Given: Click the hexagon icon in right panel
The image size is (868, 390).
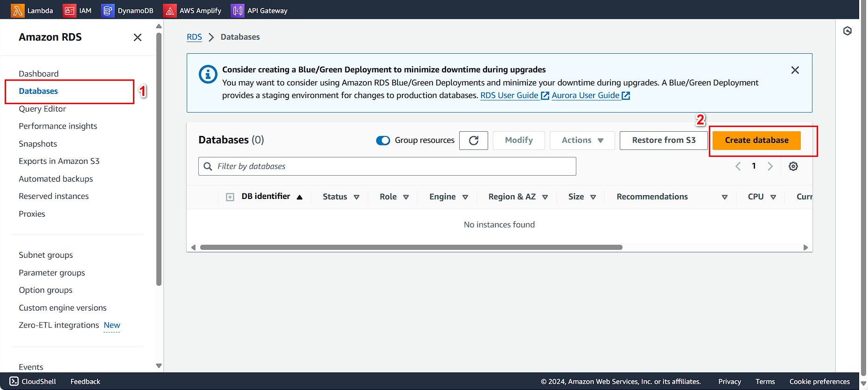Looking at the screenshot, I should coord(847,31).
